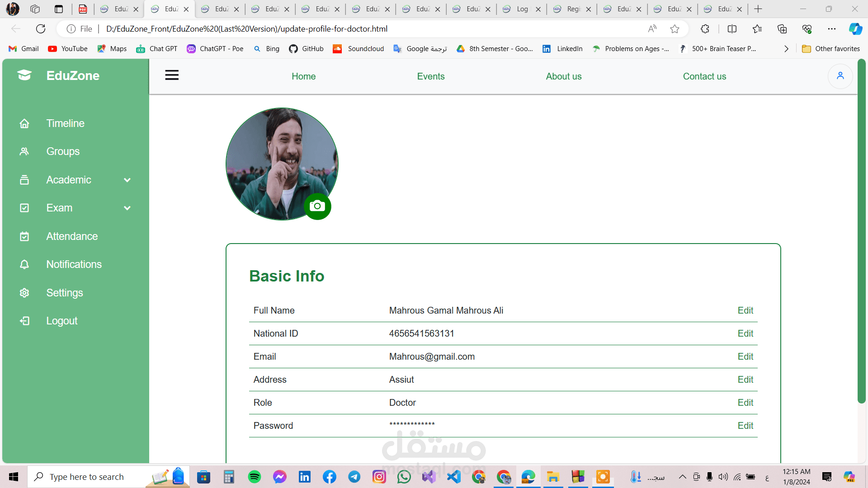The height and width of the screenshot is (488, 868).
Task: Click the camera icon on profile photo
Action: click(317, 206)
